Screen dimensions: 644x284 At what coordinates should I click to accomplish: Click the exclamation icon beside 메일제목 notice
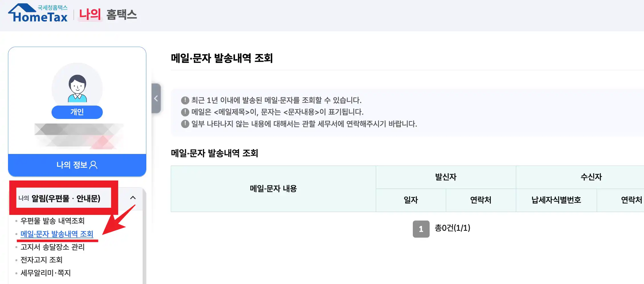tap(185, 112)
